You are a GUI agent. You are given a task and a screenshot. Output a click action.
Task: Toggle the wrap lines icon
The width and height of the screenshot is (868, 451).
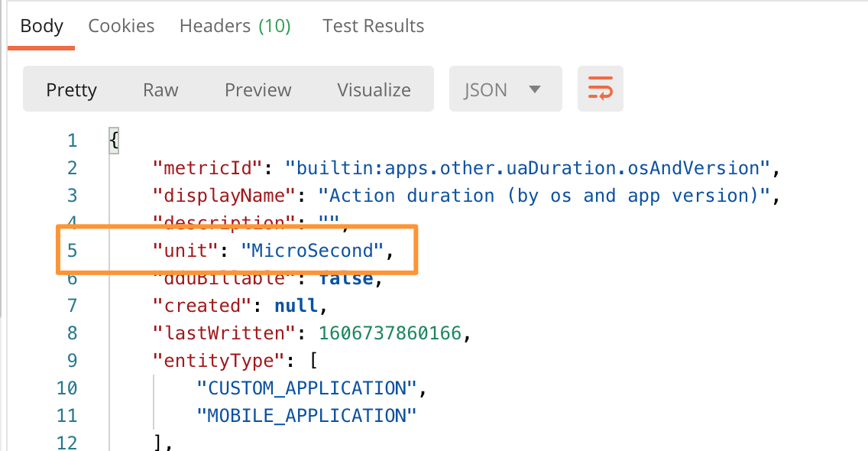(x=600, y=89)
